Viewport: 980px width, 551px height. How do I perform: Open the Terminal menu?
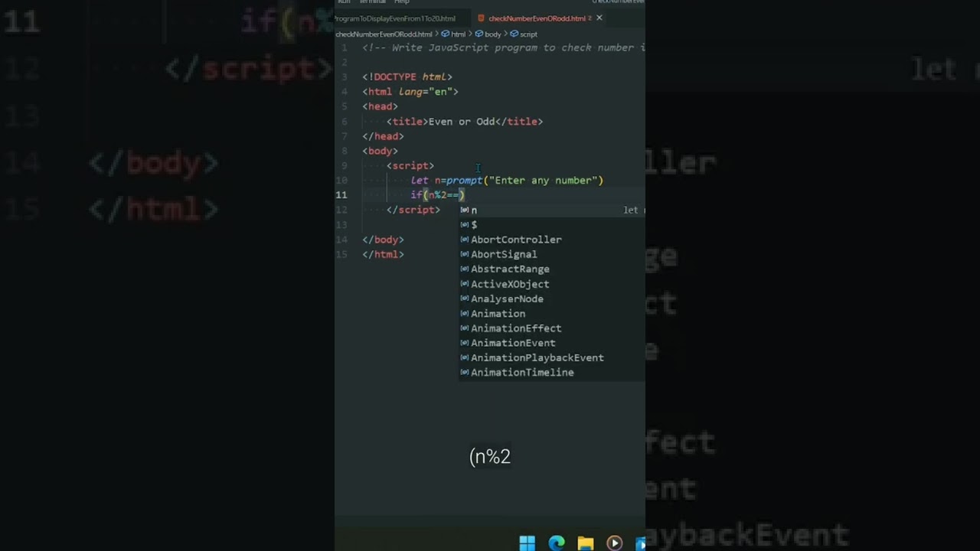[x=373, y=2]
